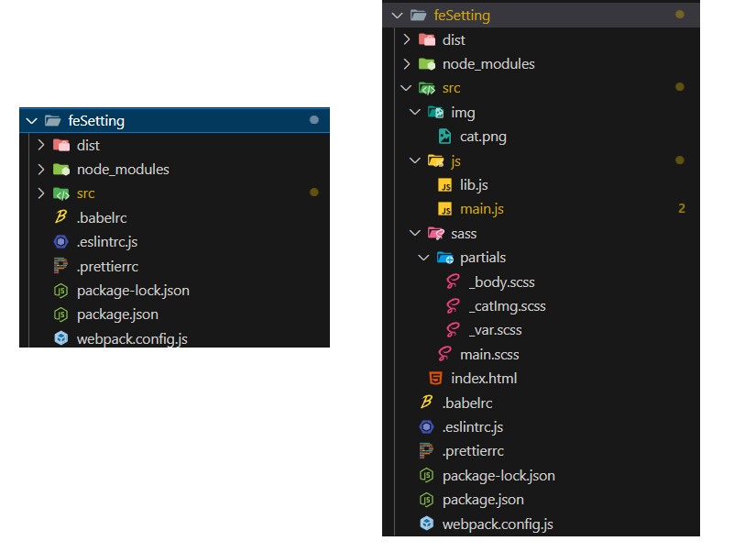Click yellow js folder icon

point(436,160)
